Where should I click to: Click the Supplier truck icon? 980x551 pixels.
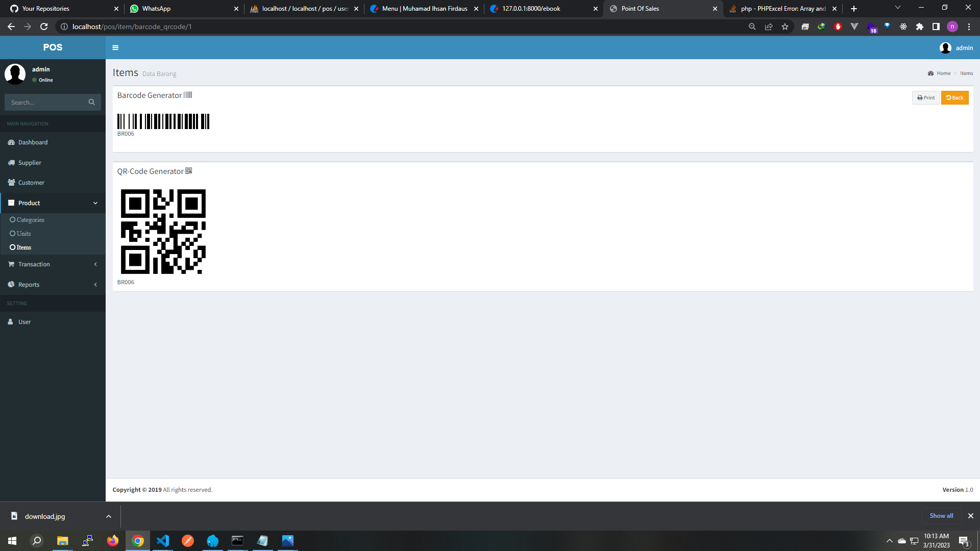[11, 163]
